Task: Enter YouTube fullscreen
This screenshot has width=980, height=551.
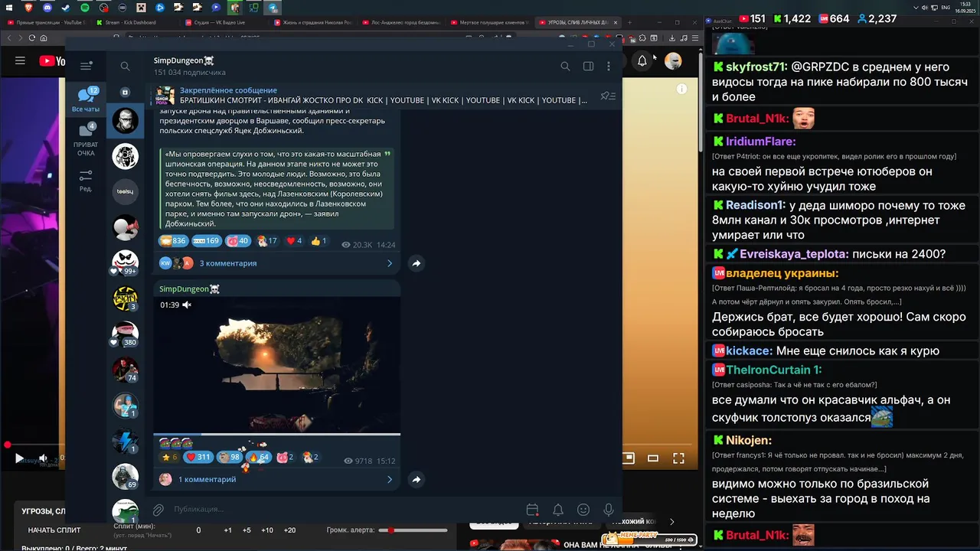Action: coord(678,458)
